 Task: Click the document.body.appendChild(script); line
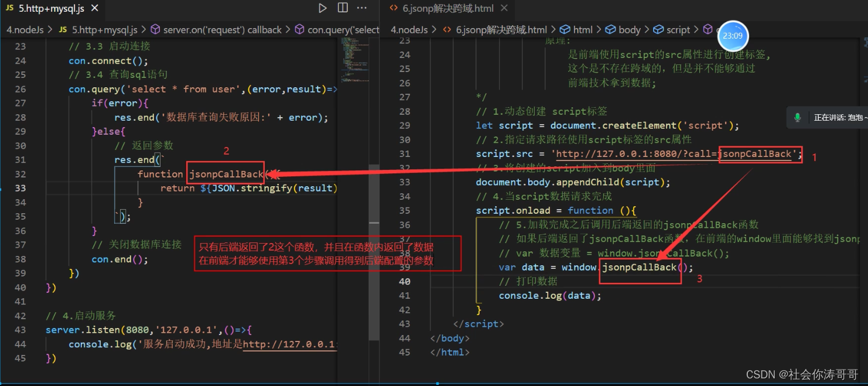573,182
